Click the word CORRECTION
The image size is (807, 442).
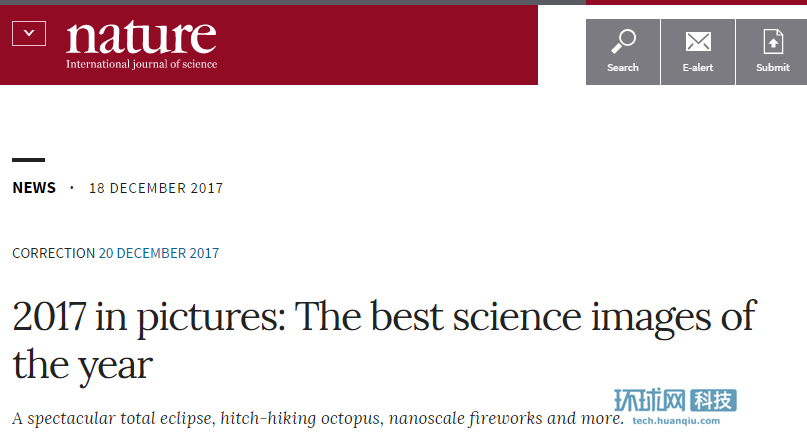coord(53,253)
